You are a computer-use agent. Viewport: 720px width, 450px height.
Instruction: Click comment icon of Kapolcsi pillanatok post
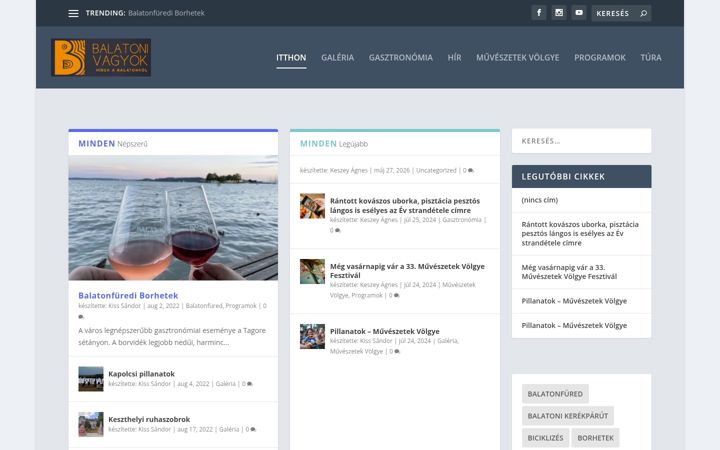[x=250, y=384]
